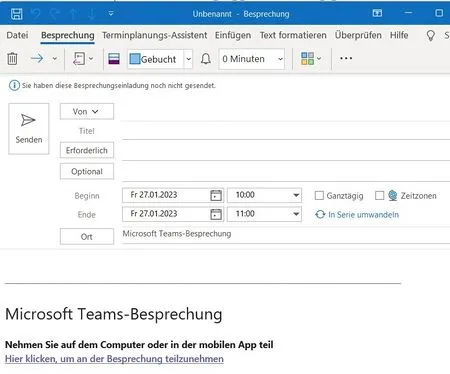Go to previous item with up arrow
450x374 pixels.
point(73,14)
